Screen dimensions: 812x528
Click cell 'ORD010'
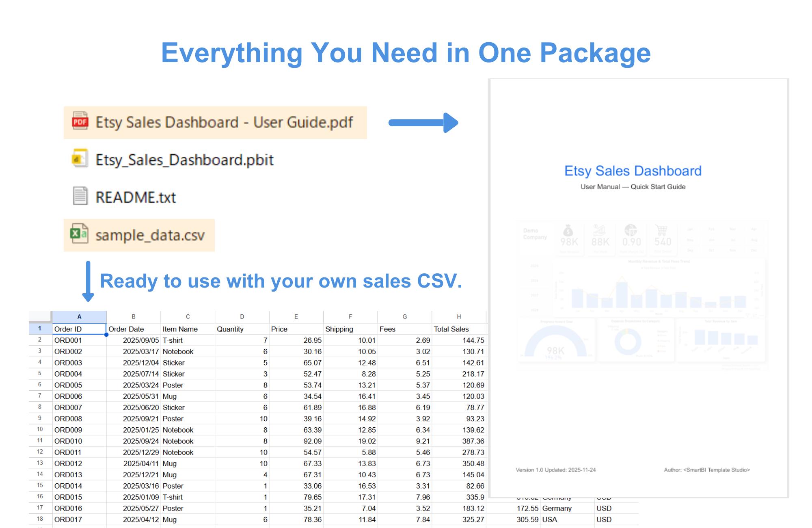[79, 441]
